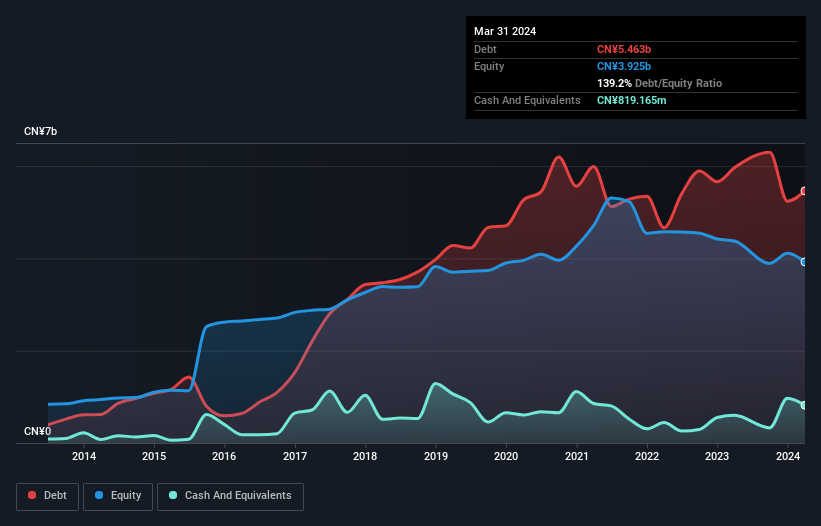Click the 2018 x-axis label
This screenshot has height=526, width=821.
coord(365,456)
